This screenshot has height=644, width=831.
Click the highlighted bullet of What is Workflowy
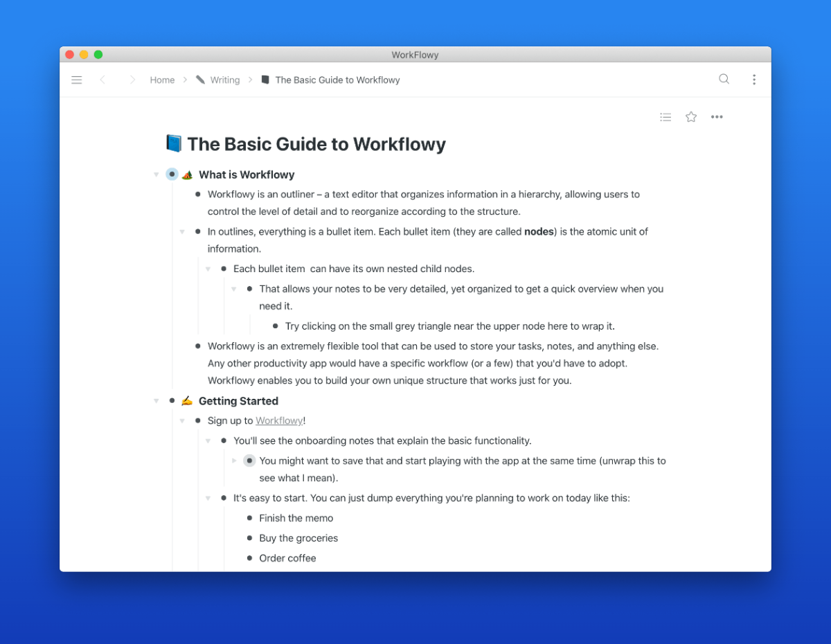click(x=172, y=175)
